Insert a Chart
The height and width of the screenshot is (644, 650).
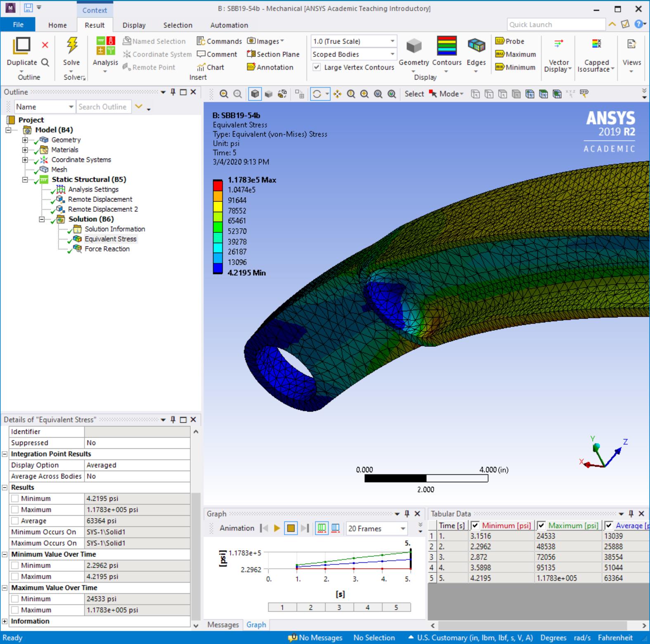click(210, 67)
